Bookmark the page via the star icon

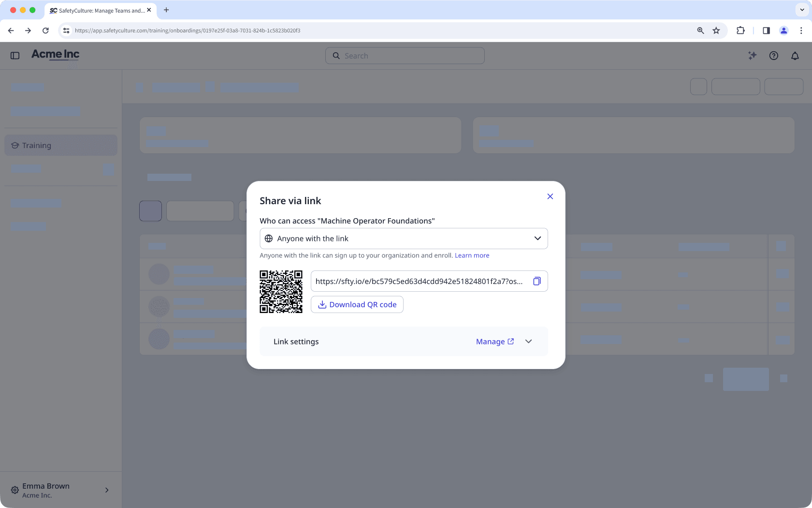pyautogui.click(x=716, y=30)
